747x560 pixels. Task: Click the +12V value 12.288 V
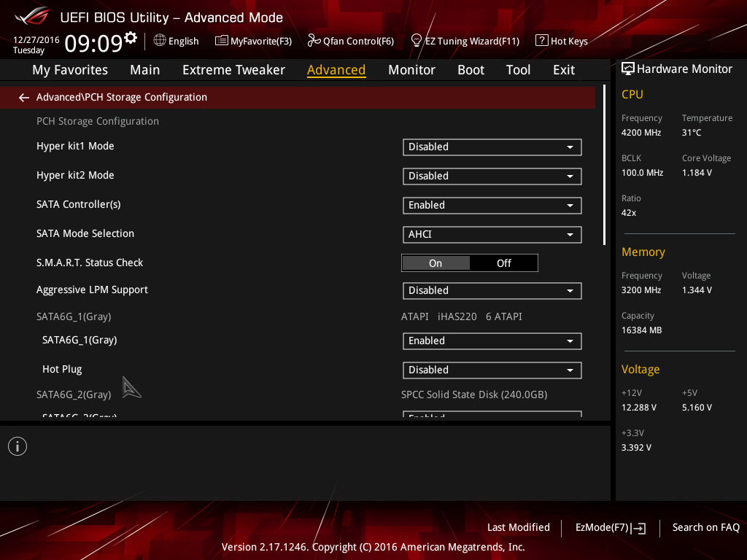(x=639, y=408)
